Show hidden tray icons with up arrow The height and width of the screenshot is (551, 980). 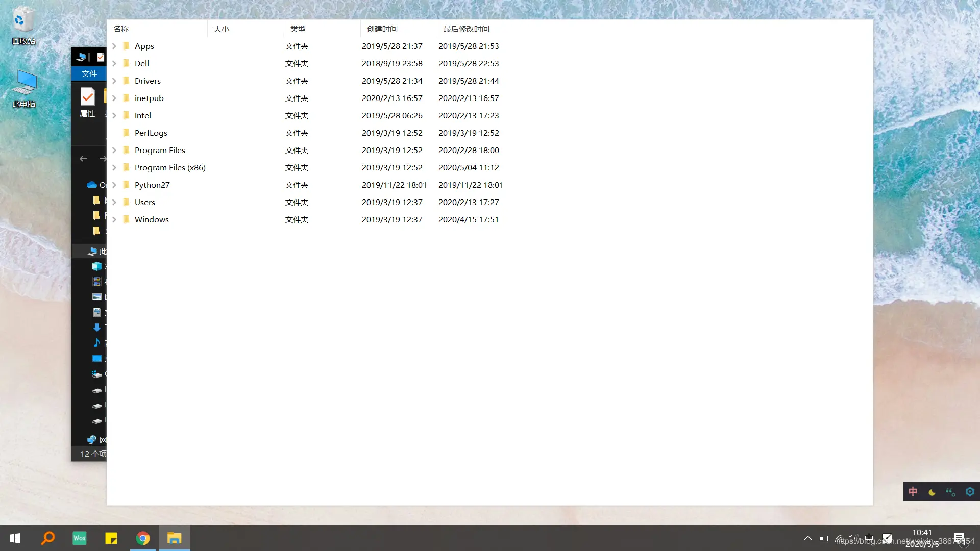tap(807, 538)
